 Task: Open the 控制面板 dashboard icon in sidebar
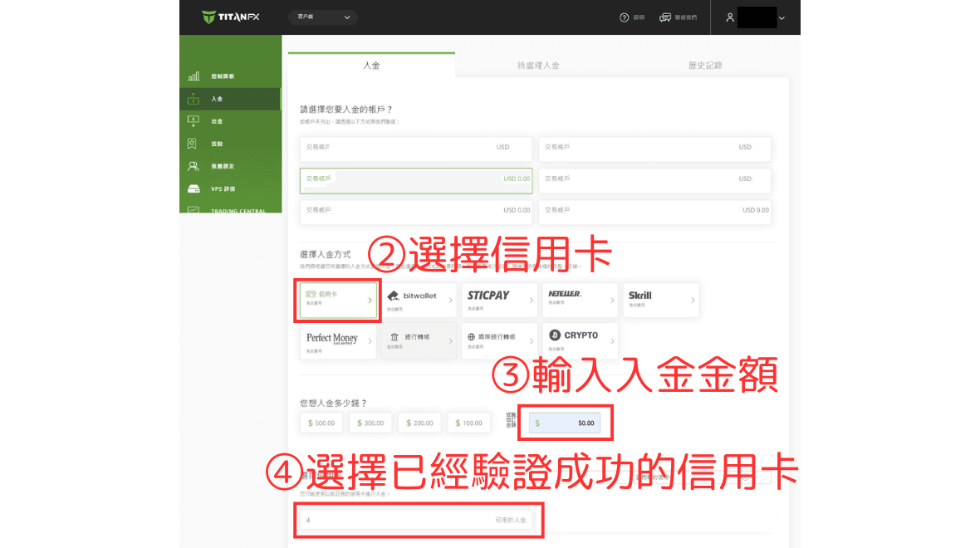194,76
